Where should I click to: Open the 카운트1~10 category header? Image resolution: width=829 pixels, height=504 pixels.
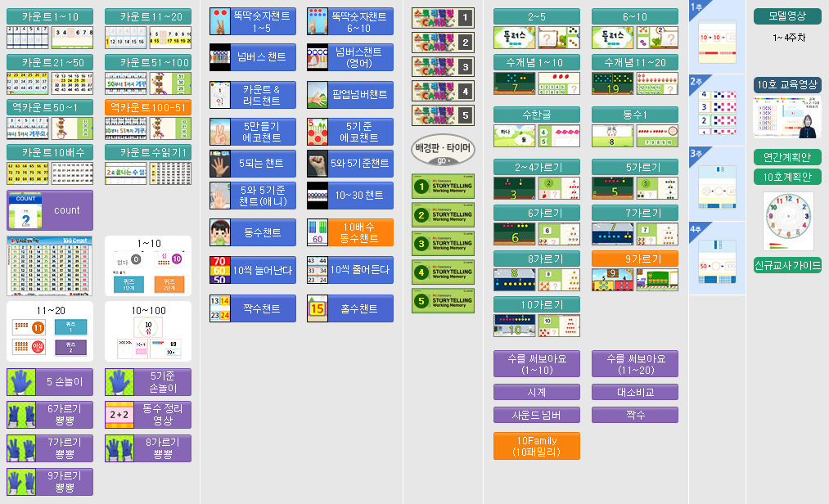tap(50, 17)
